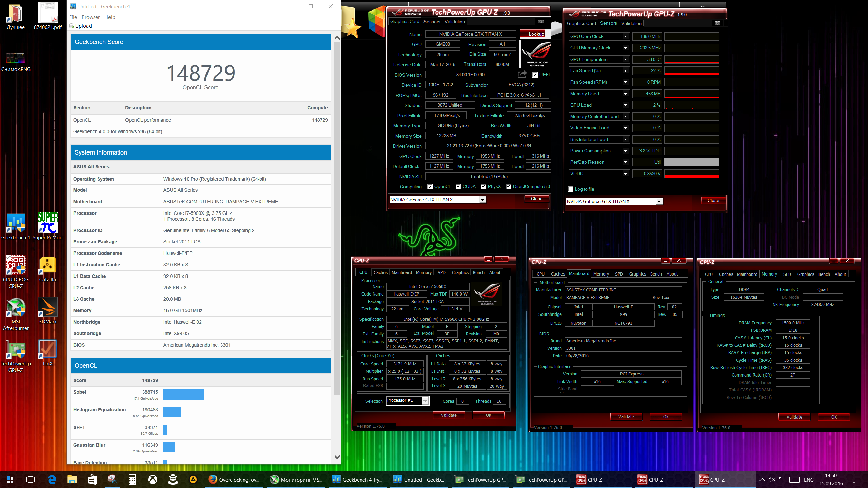Expand the GPU Core Clock sensor dropdown
The width and height of the screenshot is (868, 488).
(x=625, y=37)
